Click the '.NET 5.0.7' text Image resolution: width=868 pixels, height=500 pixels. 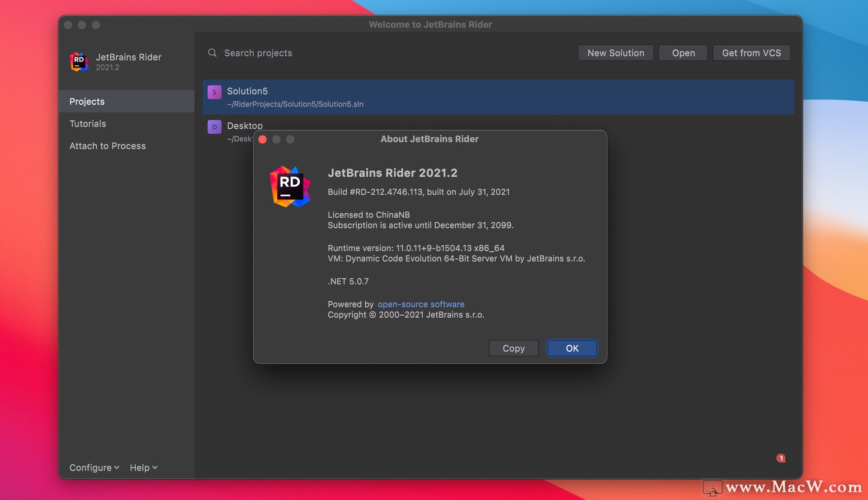point(348,281)
